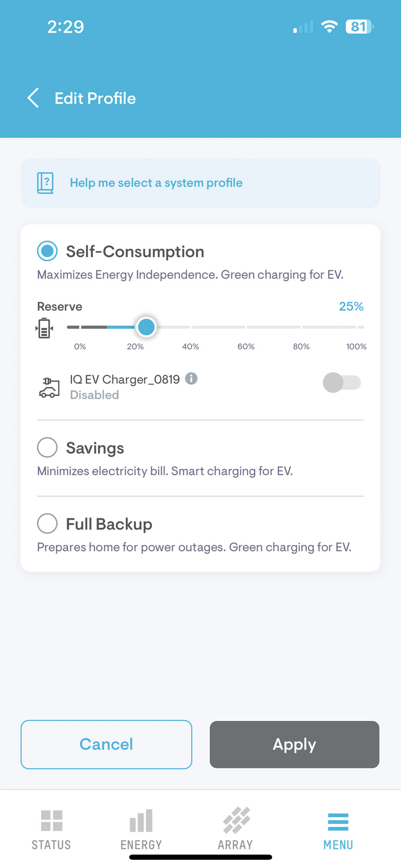Open the Array panels icon
Image resolution: width=401 pixels, height=868 pixels.
pyautogui.click(x=236, y=821)
